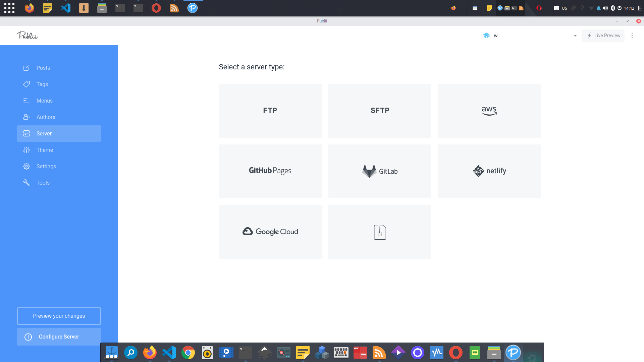Open the Menus section in sidebar
Screen dimensions: 644x362
(59, 101)
